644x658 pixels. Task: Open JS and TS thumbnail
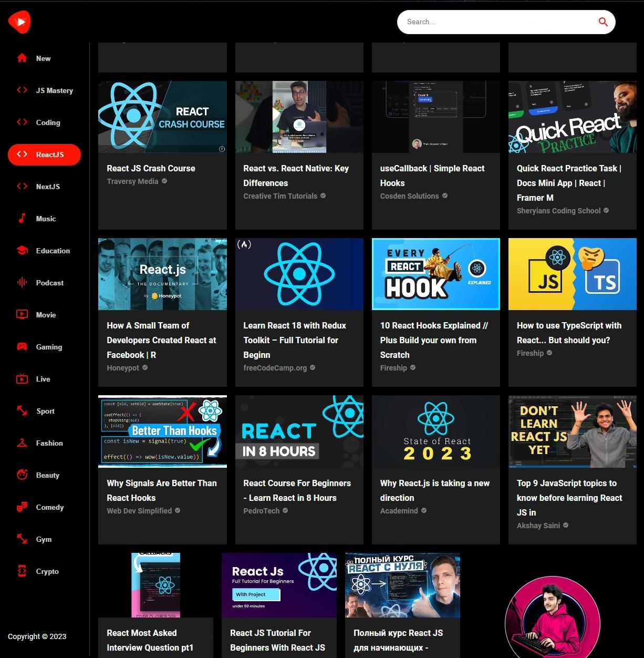pyautogui.click(x=573, y=274)
